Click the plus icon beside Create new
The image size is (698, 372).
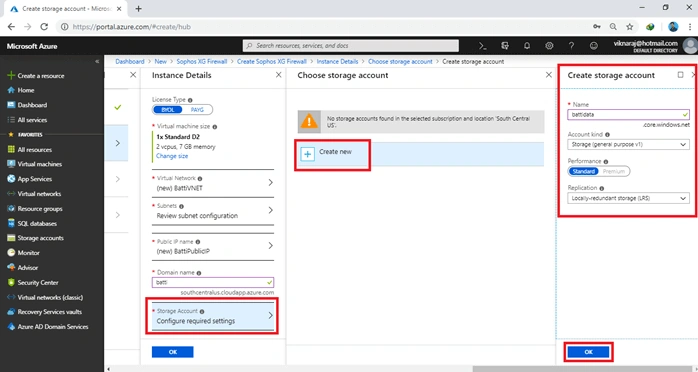coord(308,154)
